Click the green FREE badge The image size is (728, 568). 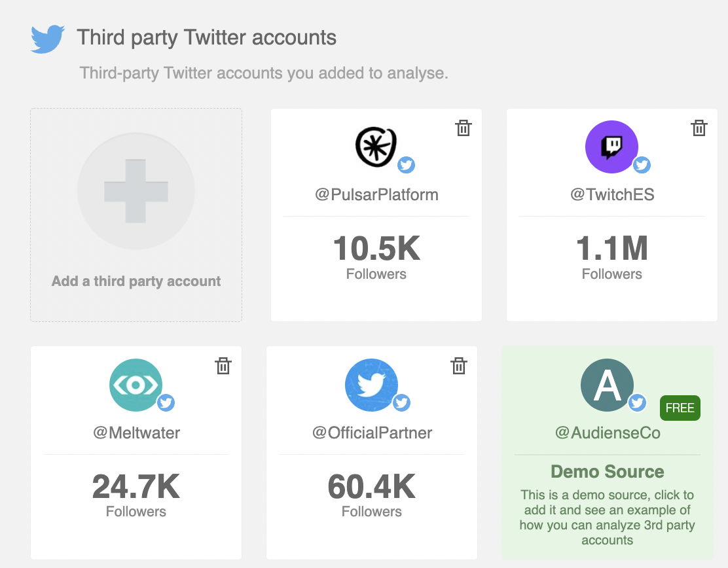680,408
